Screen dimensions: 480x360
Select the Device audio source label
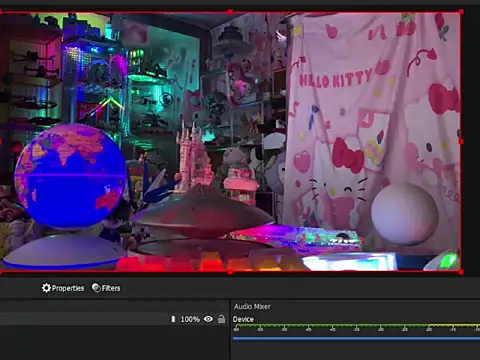[x=243, y=319]
